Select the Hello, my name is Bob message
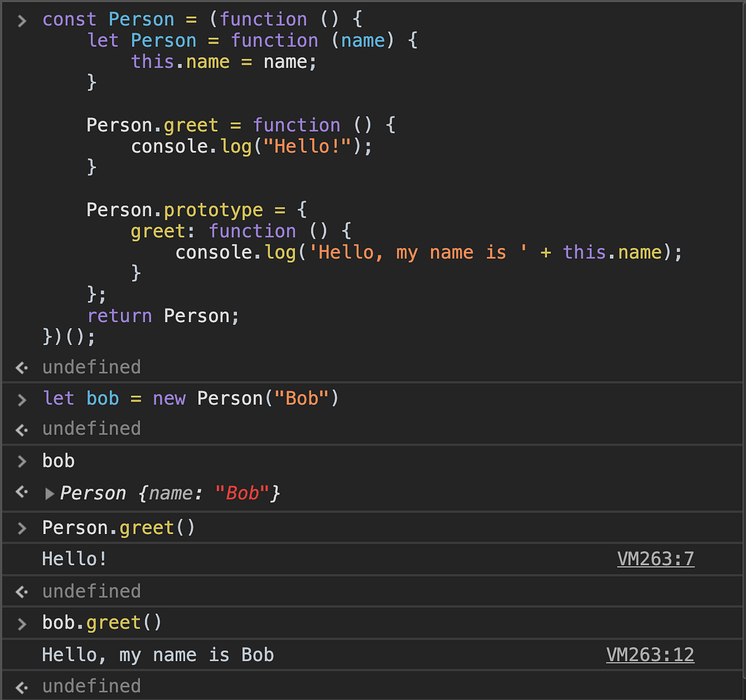 pos(158,654)
